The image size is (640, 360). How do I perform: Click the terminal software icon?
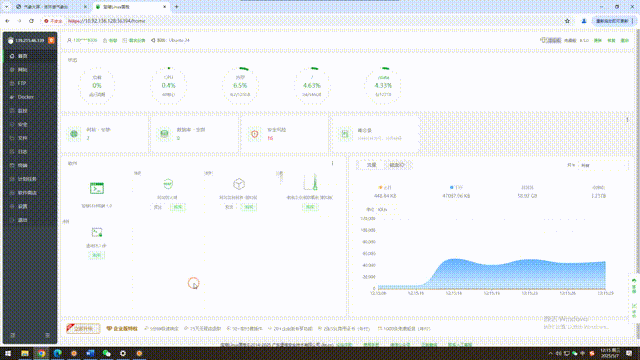click(x=97, y=188)
